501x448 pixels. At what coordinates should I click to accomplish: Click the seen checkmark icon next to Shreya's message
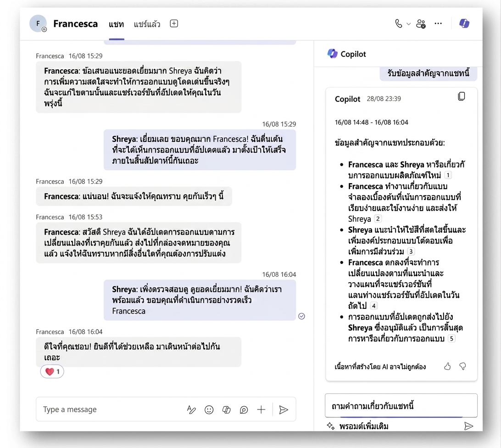point(301,316)
